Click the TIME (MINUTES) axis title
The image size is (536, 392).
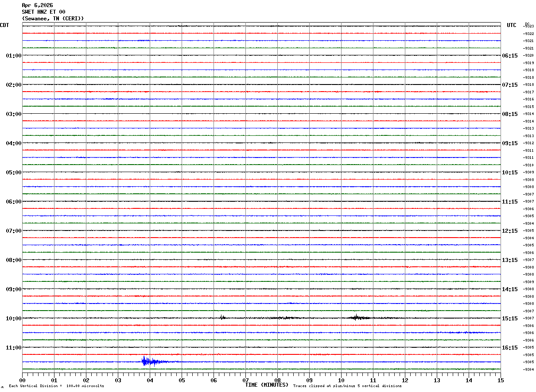click(x=267, y=385)
